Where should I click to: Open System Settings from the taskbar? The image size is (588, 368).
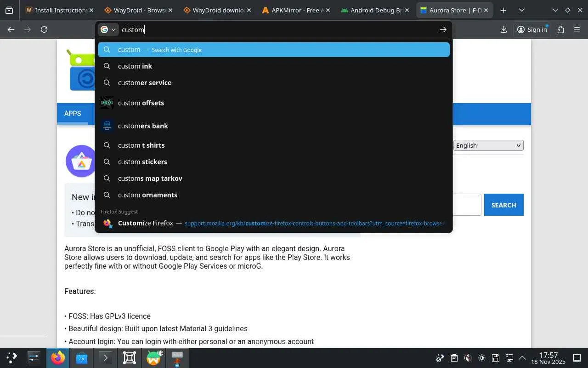(x=34, y=357)
